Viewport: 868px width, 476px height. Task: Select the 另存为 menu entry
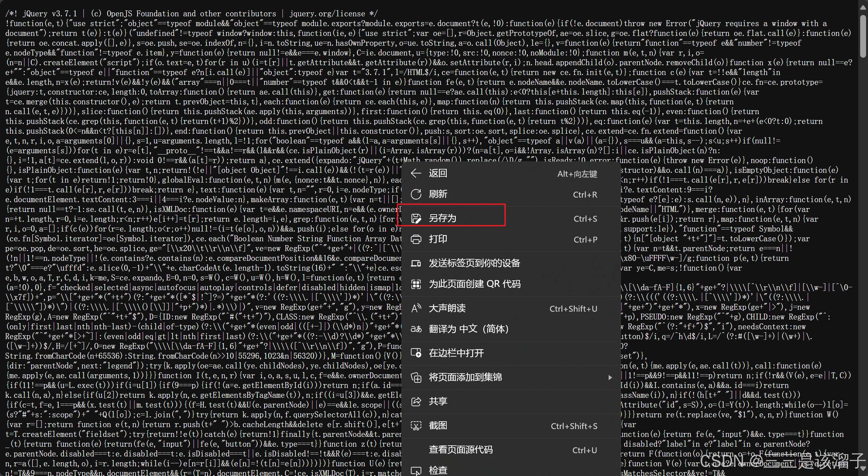click(442, 218)
